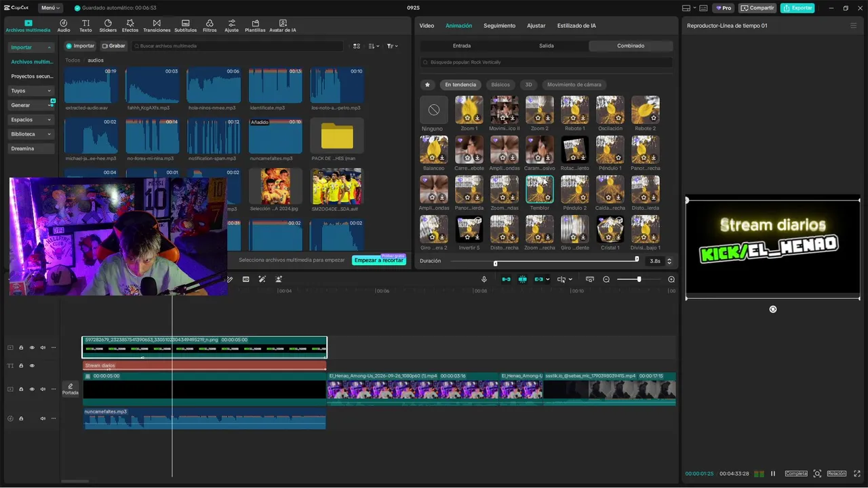Viewport: 868px width, 488px height.
Task: Open the favorites star filter in animations
Action: pos(427,85)
